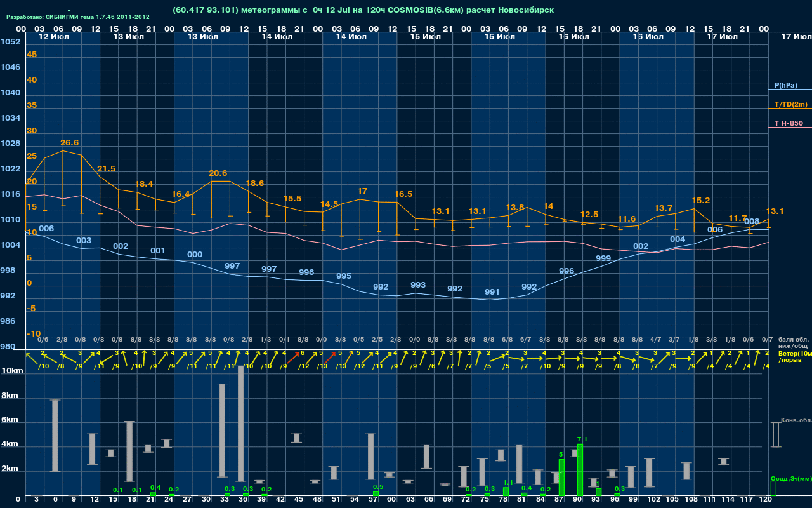The image size is (812, 508).
Task: Click the 13.8 temperature label
Action: tap(515, 208)
